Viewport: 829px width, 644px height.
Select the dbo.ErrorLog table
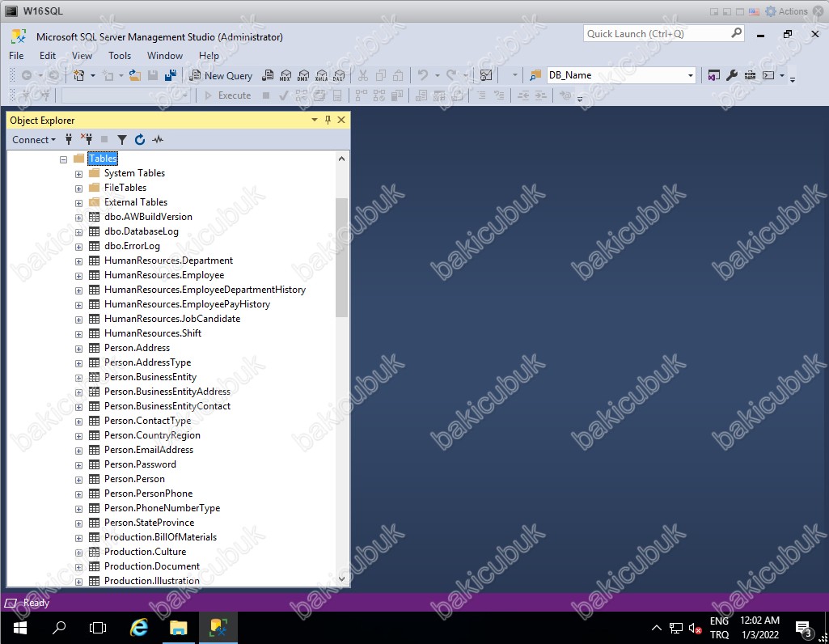click(x=132, y=246)
